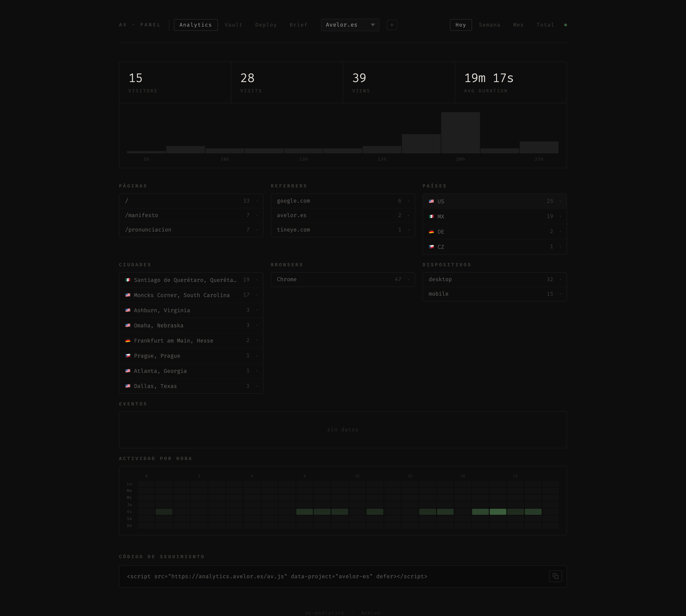Select the Atlanta, Georgia city row
This screenshot has height=616, width=686.
(191, 371)
